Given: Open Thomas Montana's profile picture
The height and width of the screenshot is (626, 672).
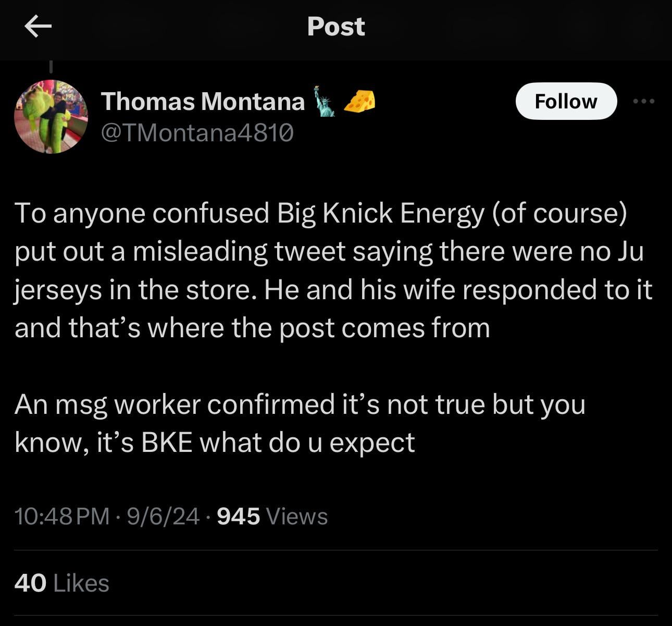Looking at the screenshot, I should tap(51, 116).
